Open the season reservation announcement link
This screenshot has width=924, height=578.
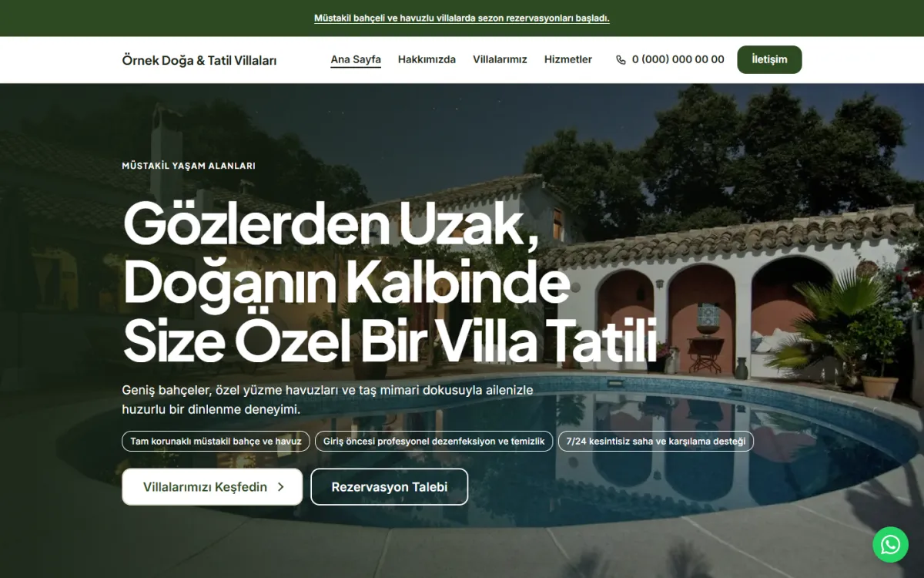[x=462, y=18]
